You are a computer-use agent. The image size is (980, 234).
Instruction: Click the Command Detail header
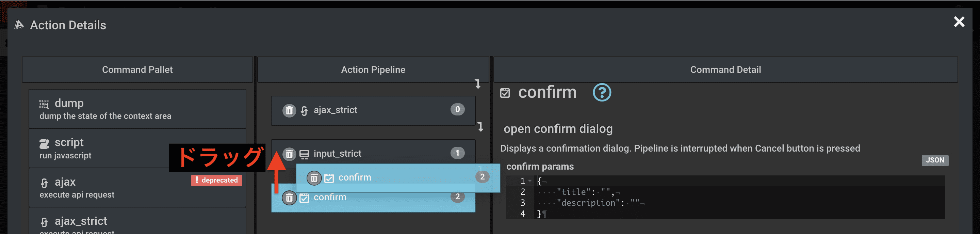click(725, 70)
